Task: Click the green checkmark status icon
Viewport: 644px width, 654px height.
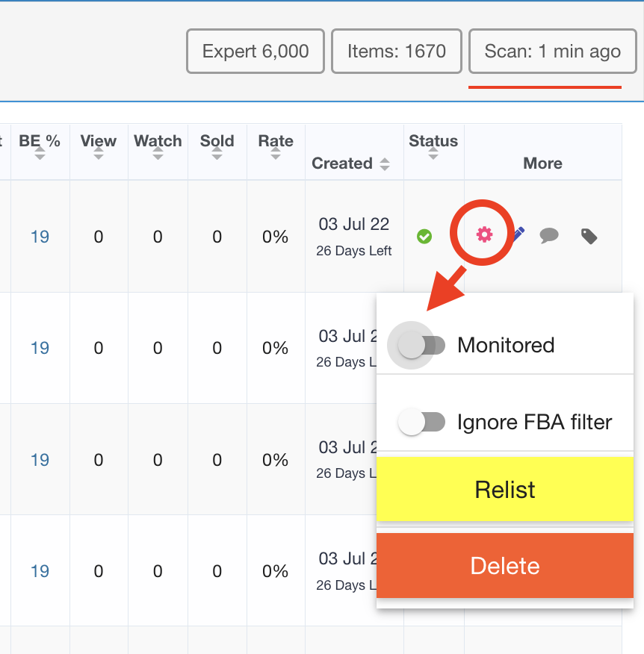Action: [424, 237]
